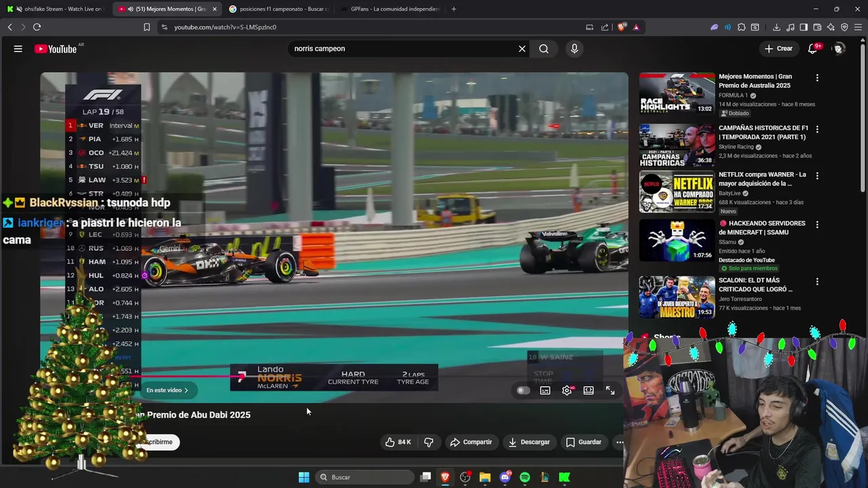This screenshot has width=868, height=488.
Task: Open Brave Shields lion icon
Action: click(622, 27)
